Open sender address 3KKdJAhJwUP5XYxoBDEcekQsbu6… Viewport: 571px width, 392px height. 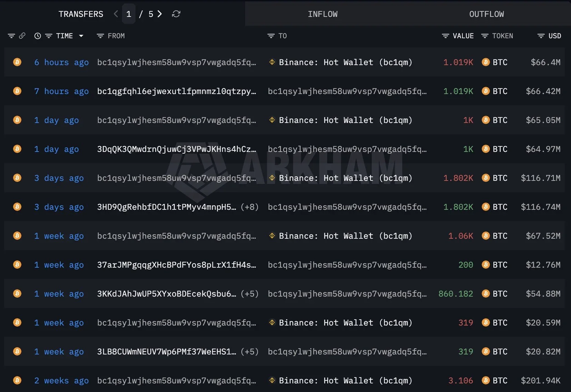point(167,294)
